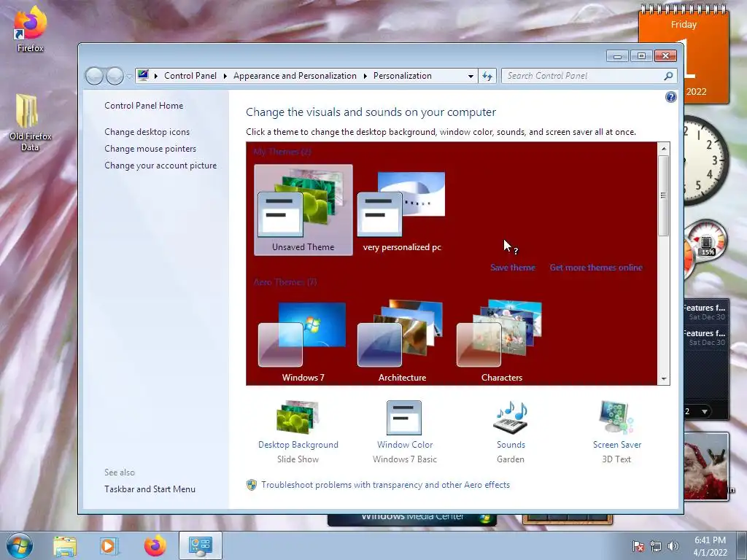
Task: Click the theme list scrollbar thumb
Action: [663, 195]
